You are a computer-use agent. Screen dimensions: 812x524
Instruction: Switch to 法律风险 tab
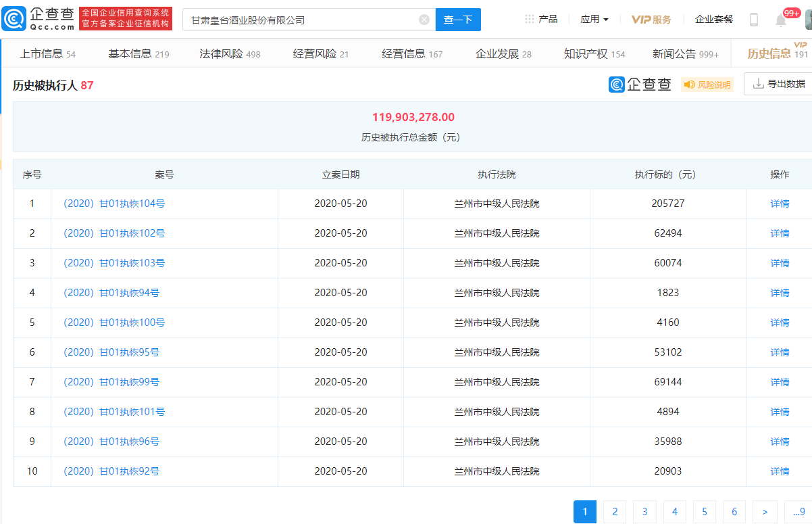click(230, 53)
